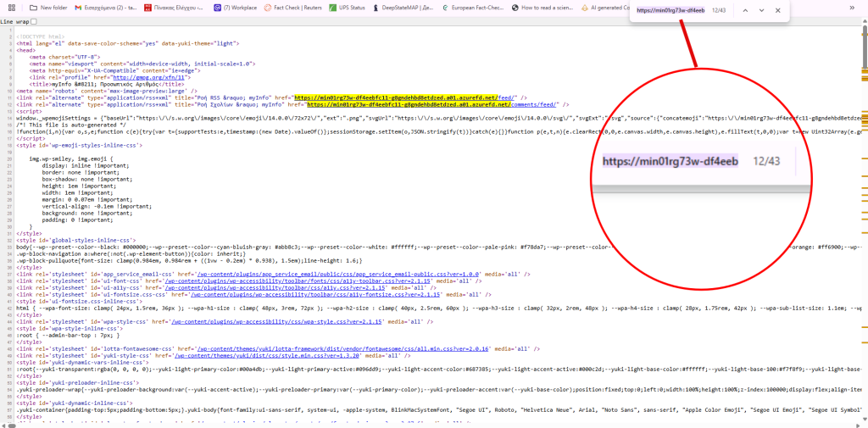Click the 'box-shadow: none !important;' line
868x428 pixels.
click(86, 179)
